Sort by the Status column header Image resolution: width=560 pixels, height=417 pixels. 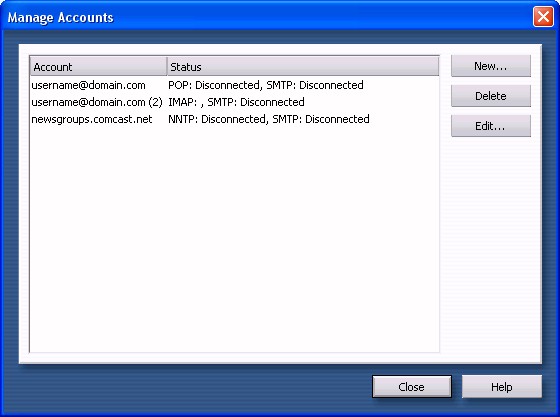click(303, 66)
